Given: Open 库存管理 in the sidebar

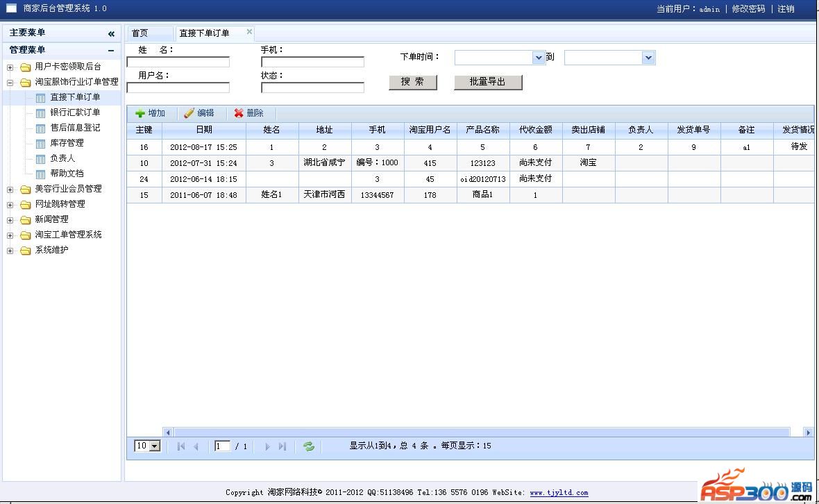Looking at the screenshot, I should tap(67, 142).
